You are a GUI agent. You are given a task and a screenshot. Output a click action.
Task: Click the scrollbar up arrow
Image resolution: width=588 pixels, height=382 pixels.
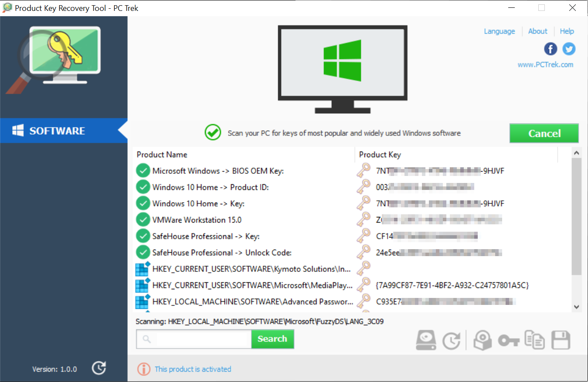pyautogui.click(x=576, y=153)
